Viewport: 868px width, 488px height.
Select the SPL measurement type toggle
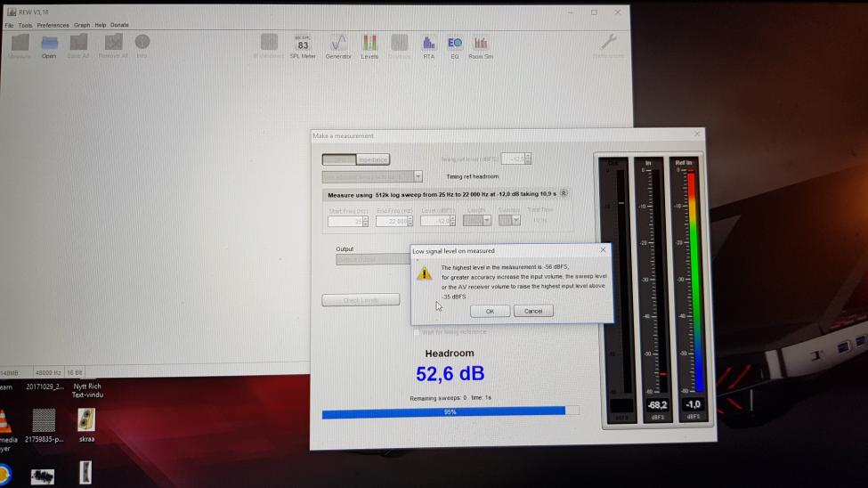[339, 159]
